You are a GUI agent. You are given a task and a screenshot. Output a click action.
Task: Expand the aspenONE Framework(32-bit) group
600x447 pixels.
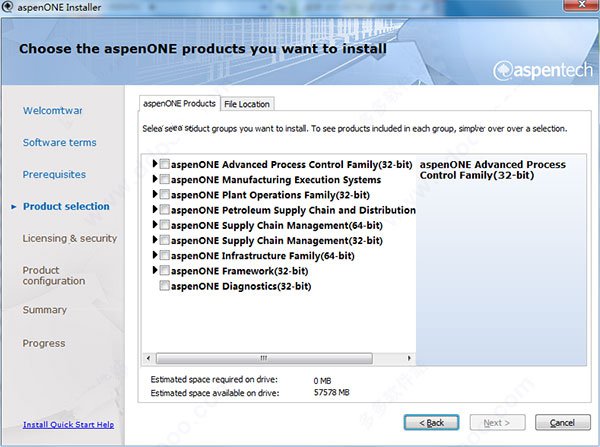[155, 270]
